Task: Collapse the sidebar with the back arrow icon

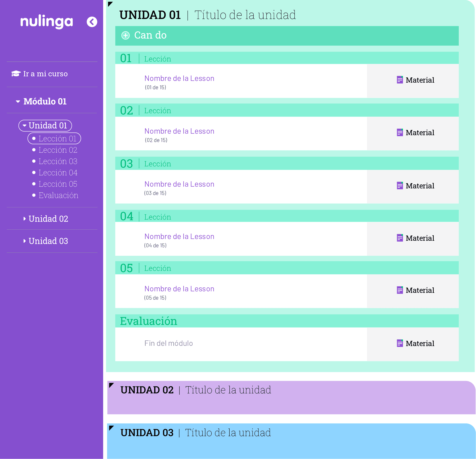Action: pyautogui.click(x=92, y=22)
